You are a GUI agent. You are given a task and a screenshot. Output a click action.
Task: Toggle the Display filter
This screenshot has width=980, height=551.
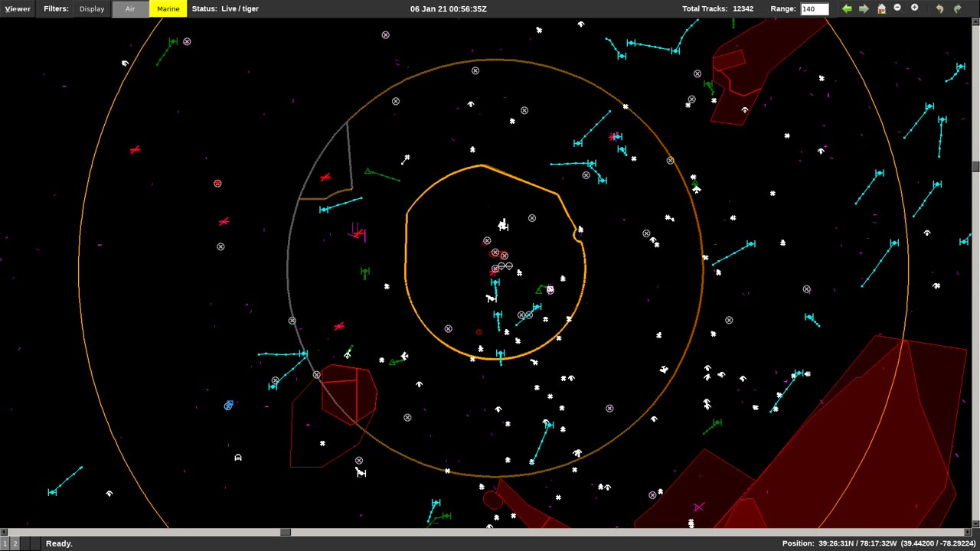92,9
